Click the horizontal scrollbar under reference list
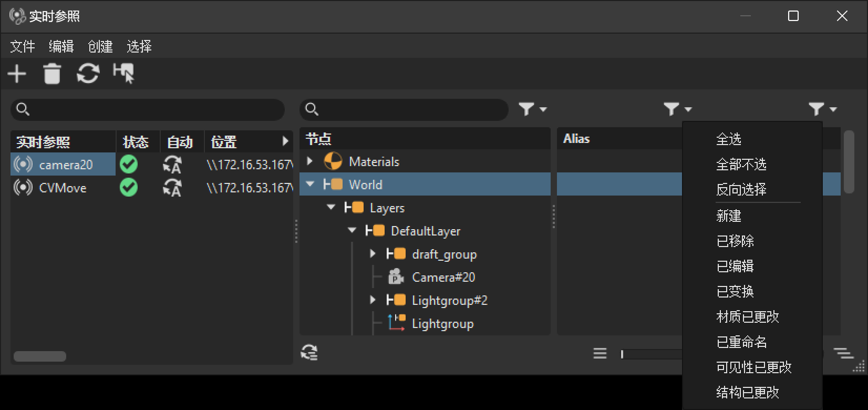 (x=40, y=356)
